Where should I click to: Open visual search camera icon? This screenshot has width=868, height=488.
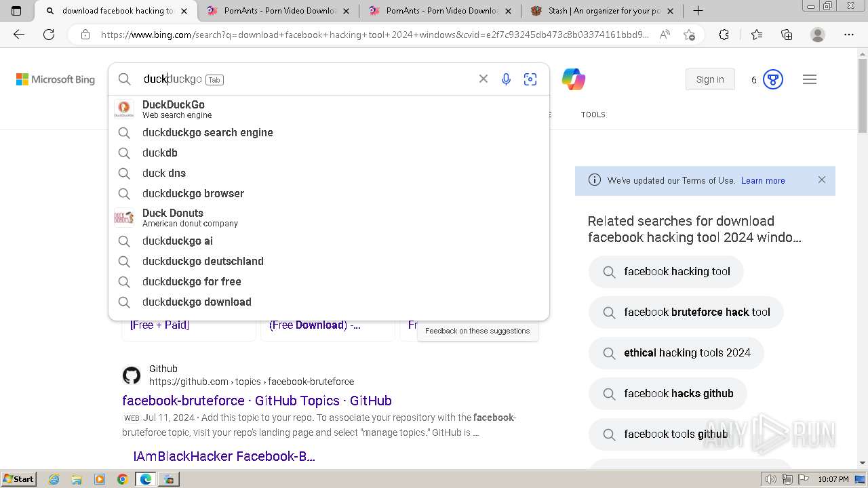530,79
